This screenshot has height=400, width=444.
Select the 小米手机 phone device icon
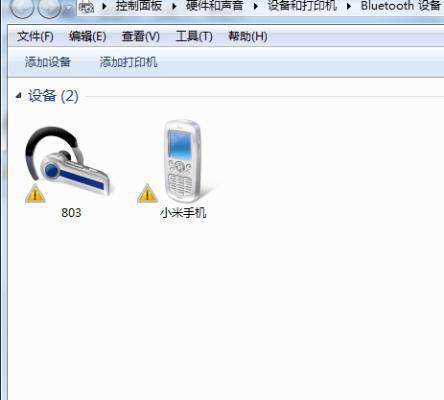pos(182,161)
